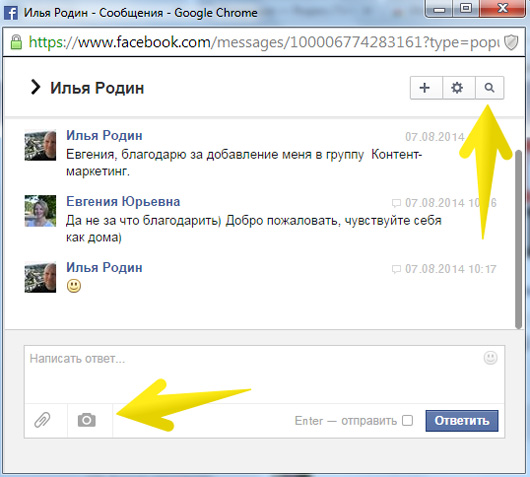Open Илья Родин profile from first message
Image resolution: width=530 pixels, height=477 pixels.
(x=104, y=136)
